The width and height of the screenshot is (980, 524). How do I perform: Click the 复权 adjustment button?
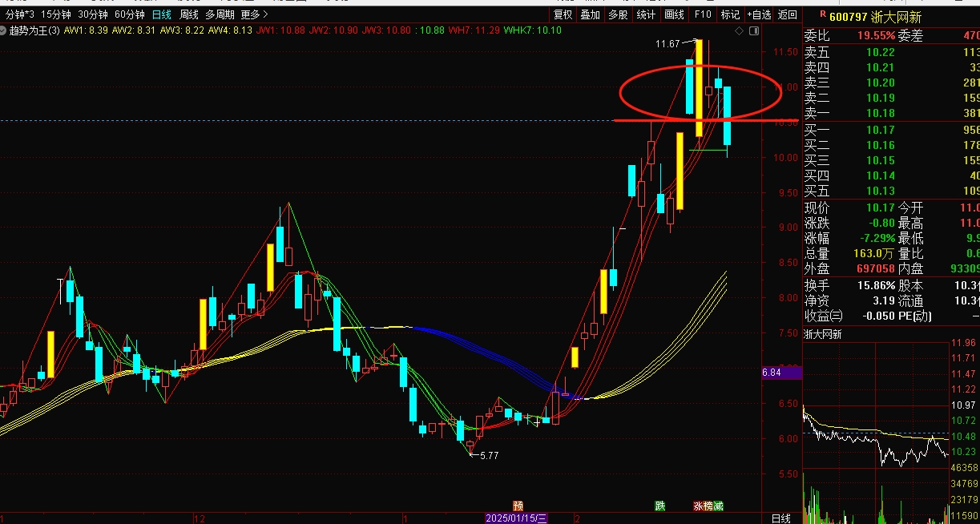pos(563,14)
